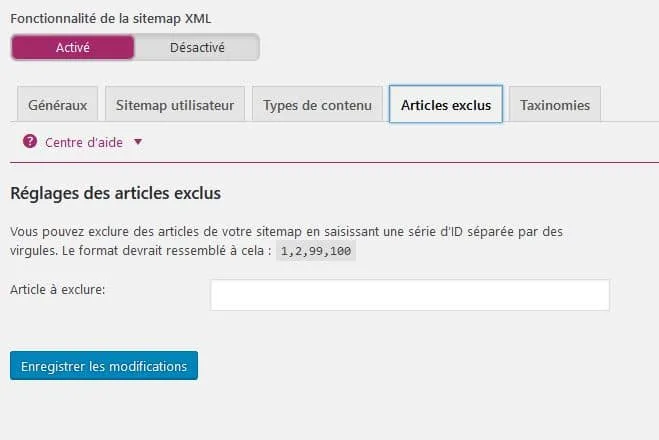Click the Réglages des articles exclus heading
The height and width of the screenshot is (440, 659).
pyautogui.click(x=116, y=193)
